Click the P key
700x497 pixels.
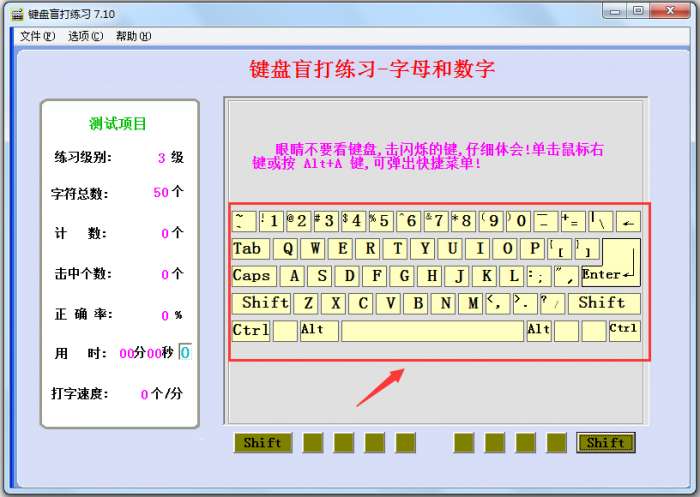534,249
